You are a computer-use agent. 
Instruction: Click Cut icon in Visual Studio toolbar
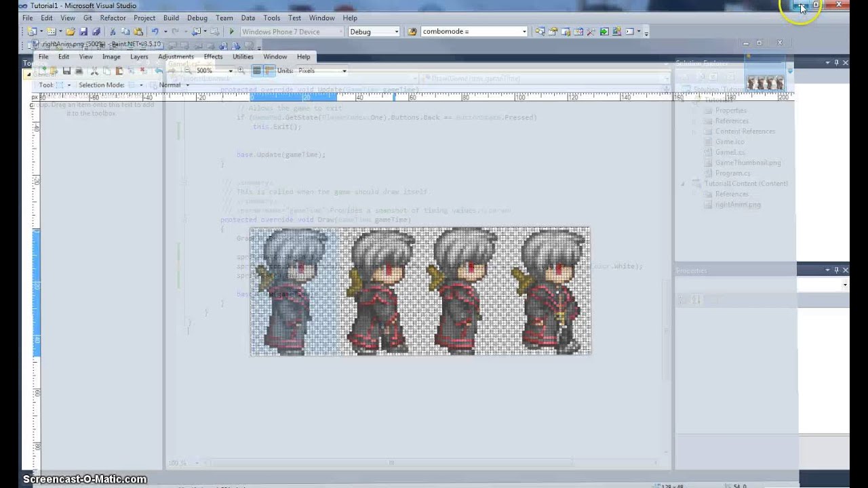pos(113,32)
